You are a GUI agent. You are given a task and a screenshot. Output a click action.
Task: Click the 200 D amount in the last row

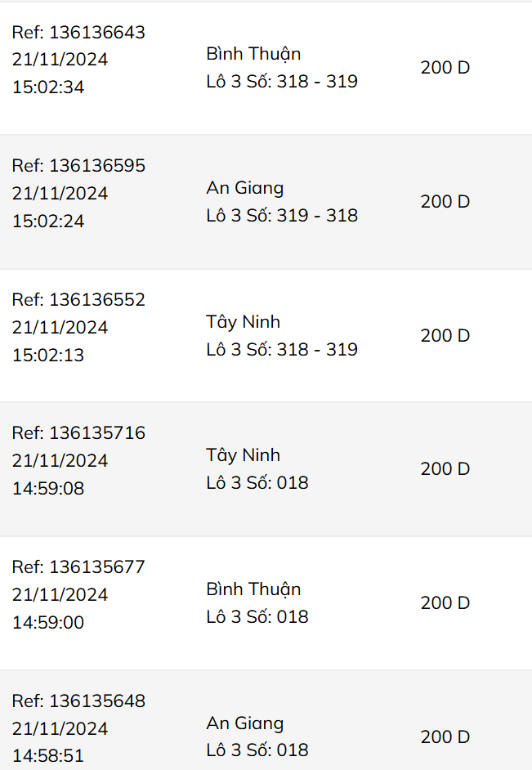pyautogui.click(x=445, y=737)
